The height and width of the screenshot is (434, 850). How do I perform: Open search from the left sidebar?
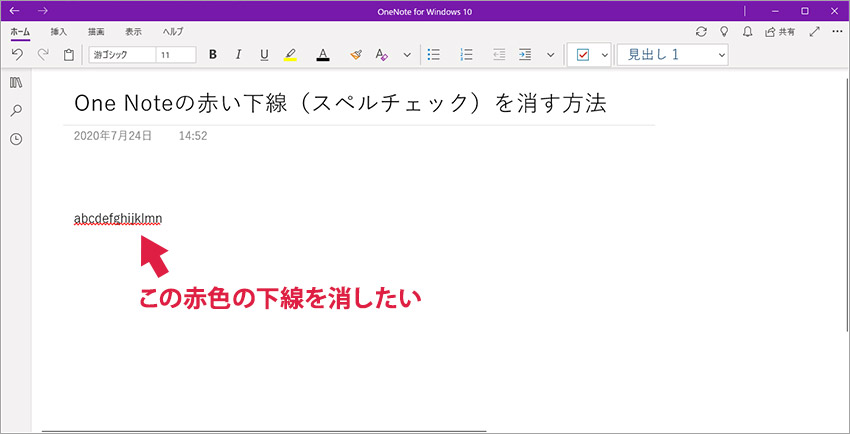16,110
